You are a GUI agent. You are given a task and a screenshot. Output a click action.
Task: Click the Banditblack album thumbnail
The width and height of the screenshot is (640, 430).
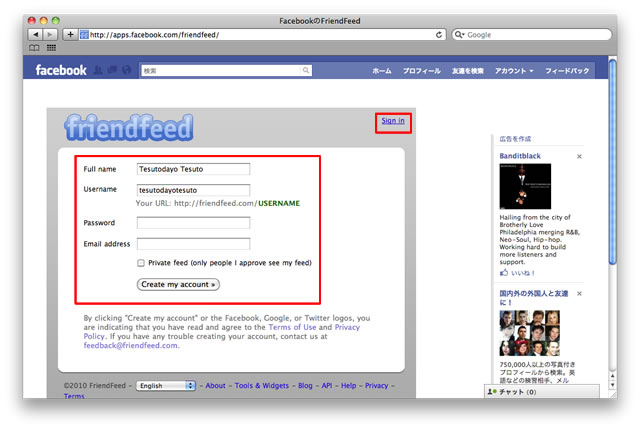525,186
